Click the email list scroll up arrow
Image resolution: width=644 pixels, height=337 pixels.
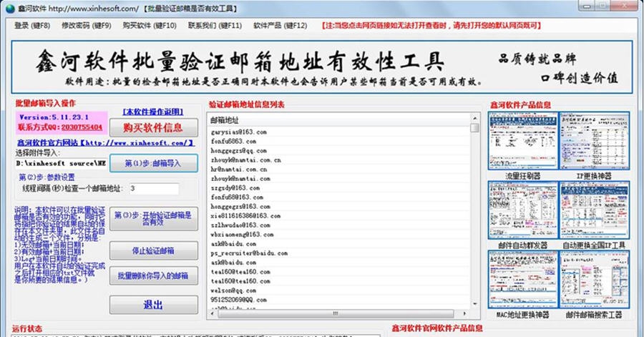475,118
